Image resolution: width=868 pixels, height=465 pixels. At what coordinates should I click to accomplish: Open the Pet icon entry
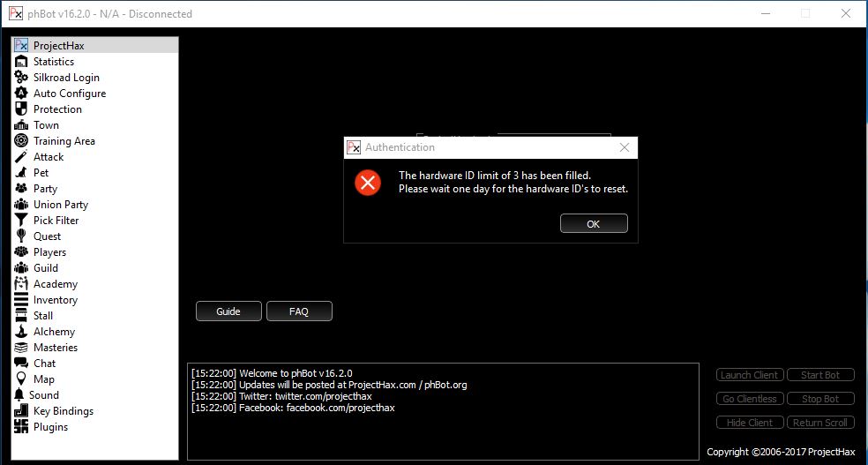coord(21,173)
